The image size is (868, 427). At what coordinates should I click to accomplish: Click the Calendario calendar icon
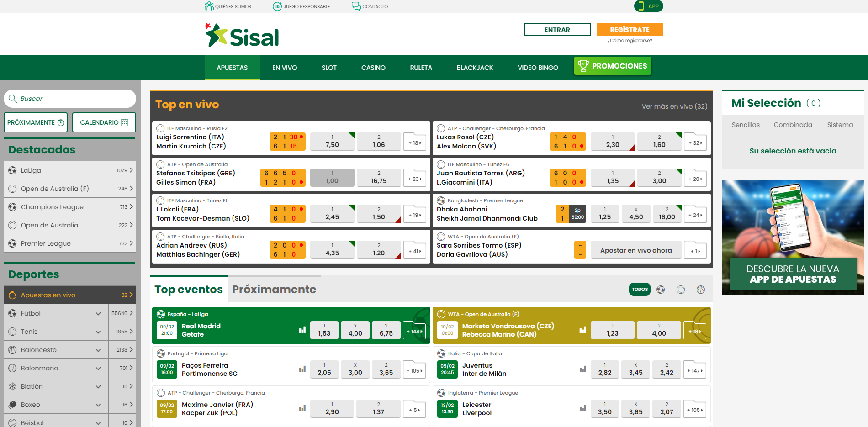coord(125,122)
